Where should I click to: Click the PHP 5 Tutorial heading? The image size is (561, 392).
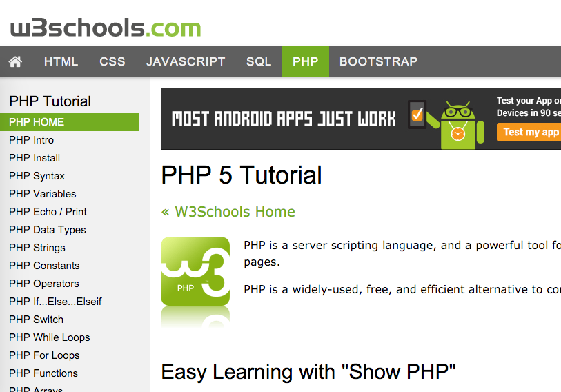coord(242,175)
